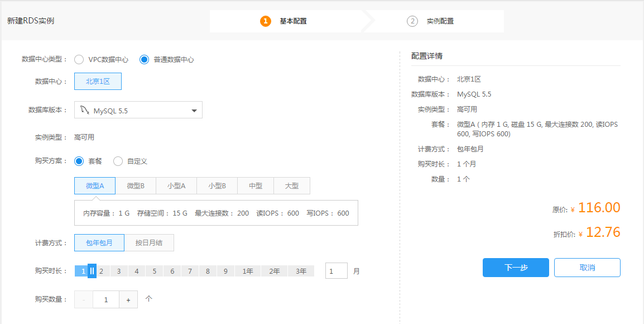Click the discount price 12.76

click(x=603, y=232)
